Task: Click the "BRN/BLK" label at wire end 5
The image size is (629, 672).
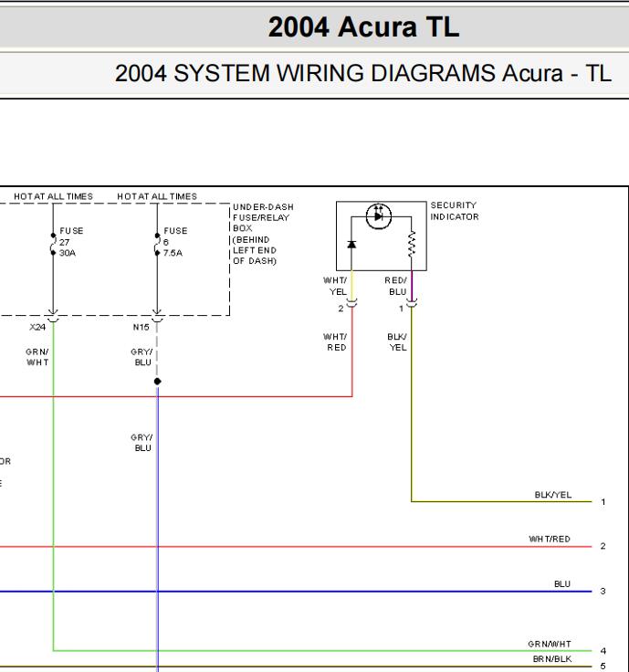Action: (552, 659)
